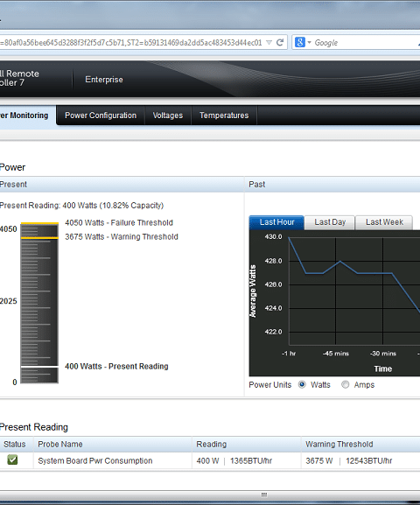Click the Status column header
Image resolution: width=420 pixels, height=505 pixels.
[x=15, y=444]
